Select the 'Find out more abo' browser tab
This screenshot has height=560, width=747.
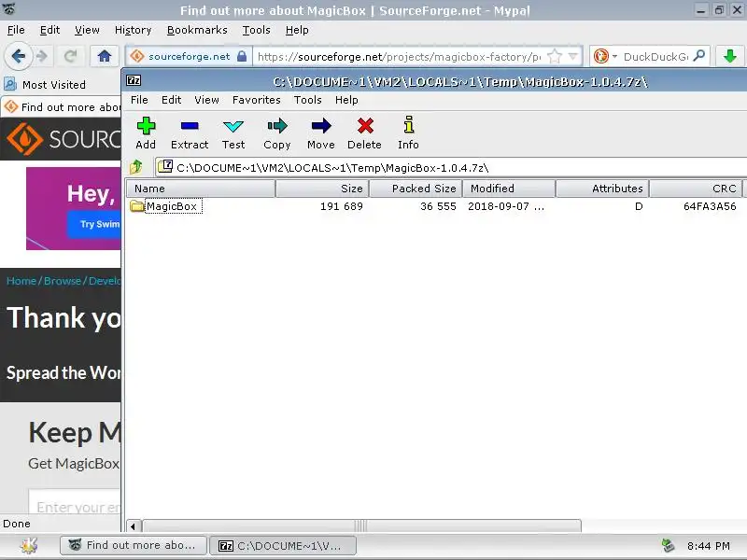62,106
